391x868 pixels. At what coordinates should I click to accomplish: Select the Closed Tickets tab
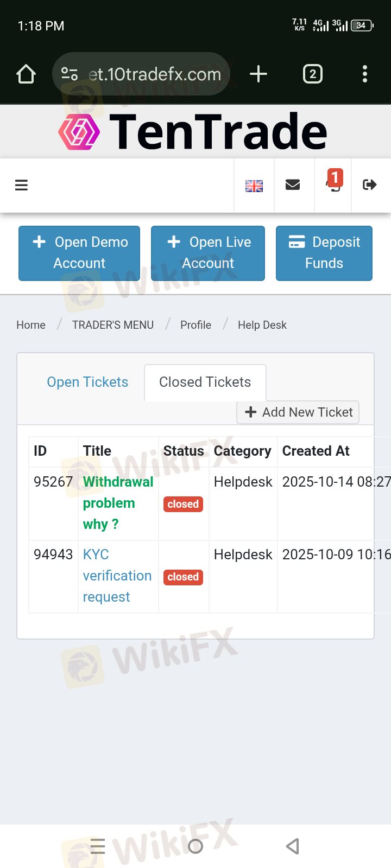point(205,382)
